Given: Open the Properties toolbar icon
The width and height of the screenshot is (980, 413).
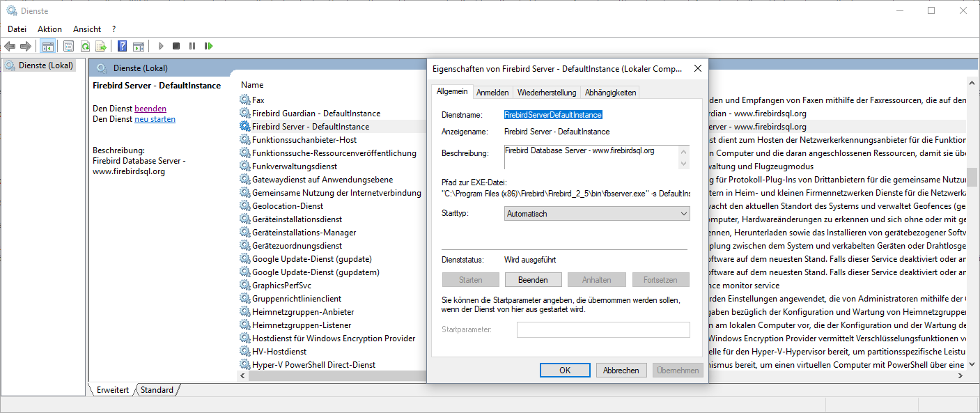Looking at the screenshot, I should tap(68, 46).
